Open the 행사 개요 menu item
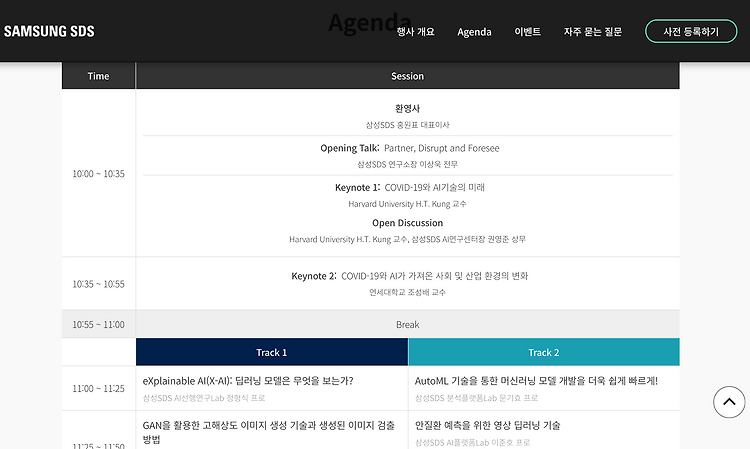The width and height of the screenshot is (750, 449). coord(415,32)
